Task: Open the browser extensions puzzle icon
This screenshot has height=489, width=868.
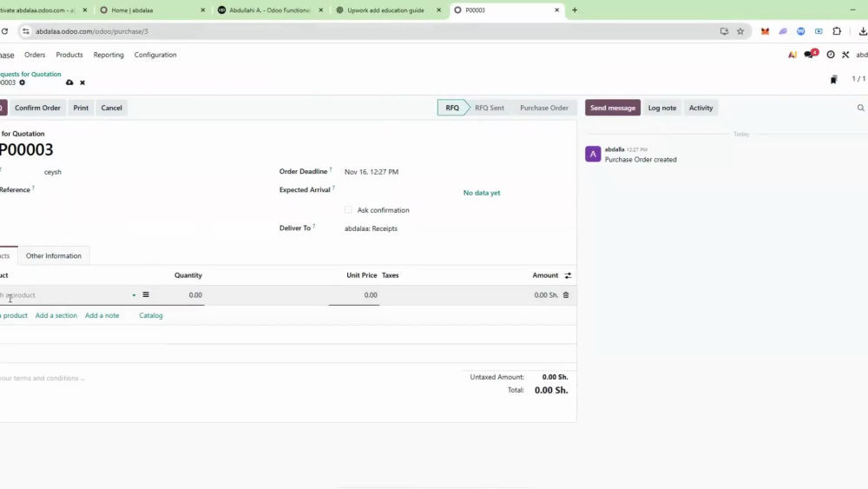Action: click(x=837, y=31)
